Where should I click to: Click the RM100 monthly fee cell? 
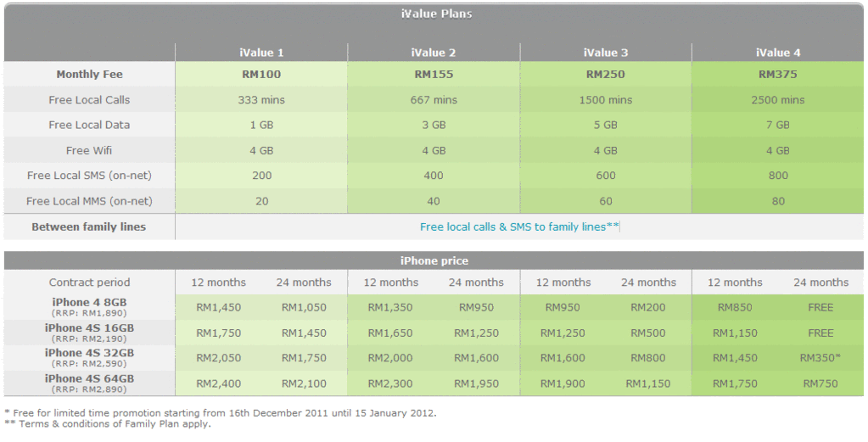coord(261,74)
